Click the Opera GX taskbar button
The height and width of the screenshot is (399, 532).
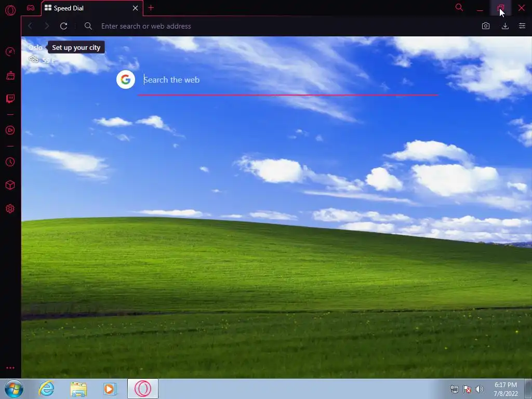(143, 389)
